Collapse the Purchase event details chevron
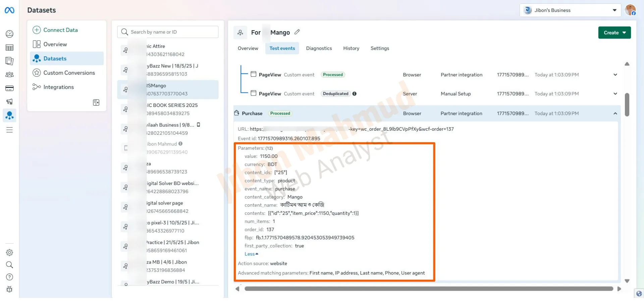The image size is (644, 301). (x=615, y=114)
